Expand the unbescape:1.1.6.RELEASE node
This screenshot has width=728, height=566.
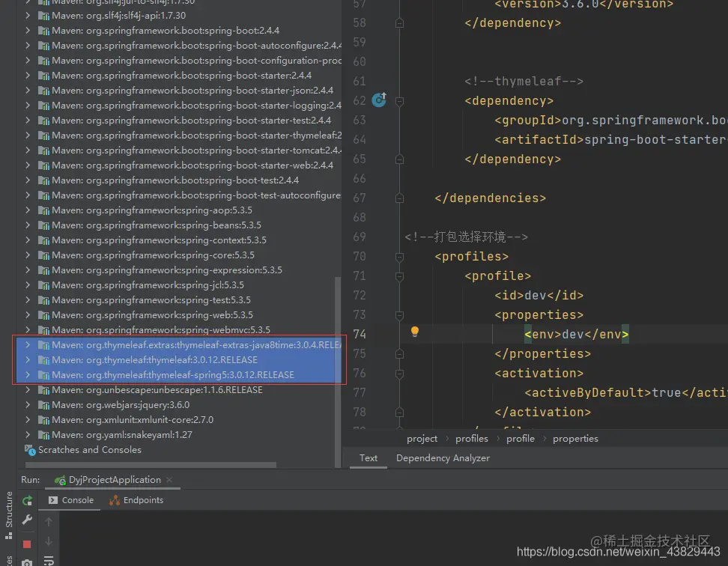point(28,390)
